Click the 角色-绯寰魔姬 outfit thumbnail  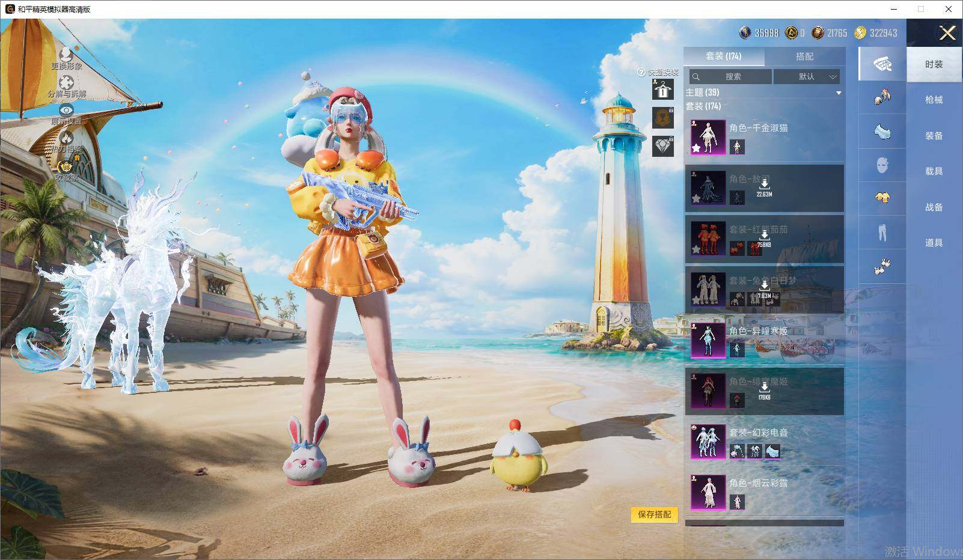(x=708, y=391)
